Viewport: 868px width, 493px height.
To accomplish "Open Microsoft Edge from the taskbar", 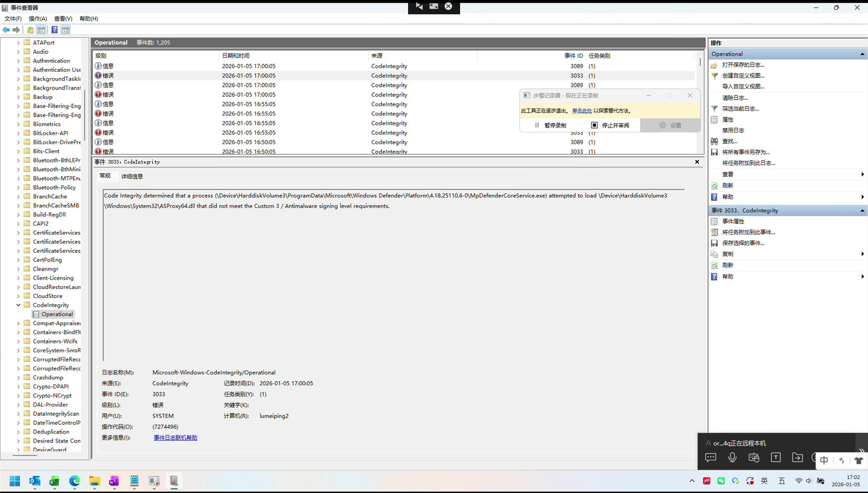I will [x=75, y=481].
